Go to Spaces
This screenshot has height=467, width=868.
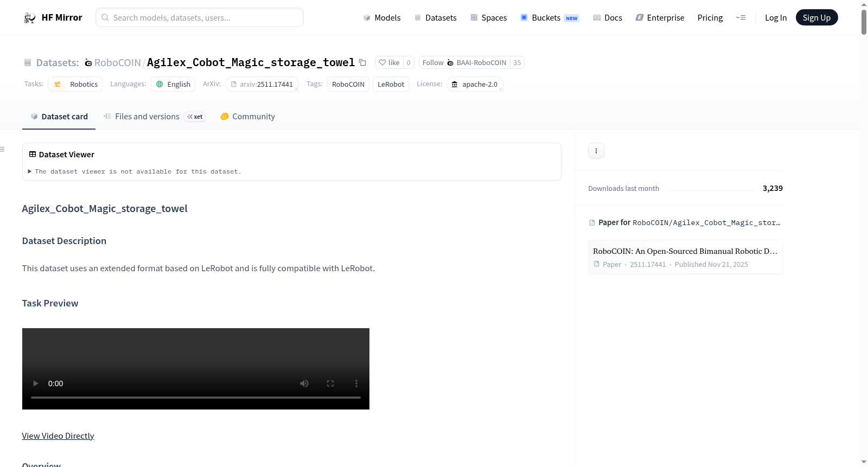coord(488,18)
